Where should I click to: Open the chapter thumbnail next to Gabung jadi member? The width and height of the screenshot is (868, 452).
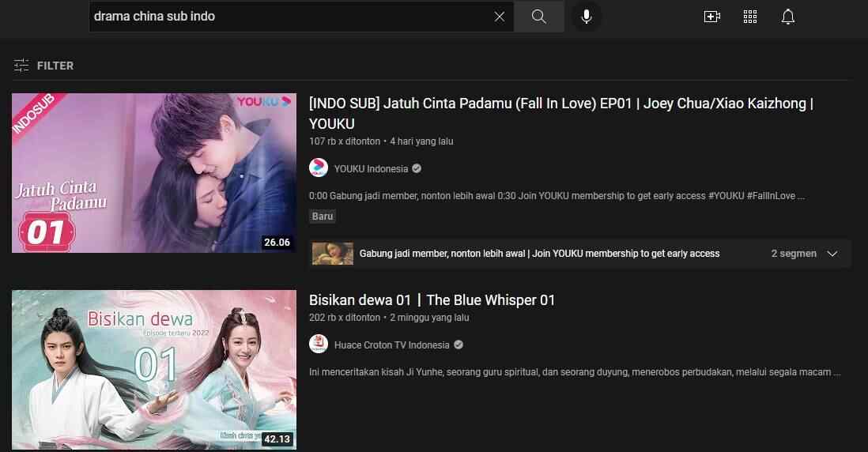pos(333,254)
